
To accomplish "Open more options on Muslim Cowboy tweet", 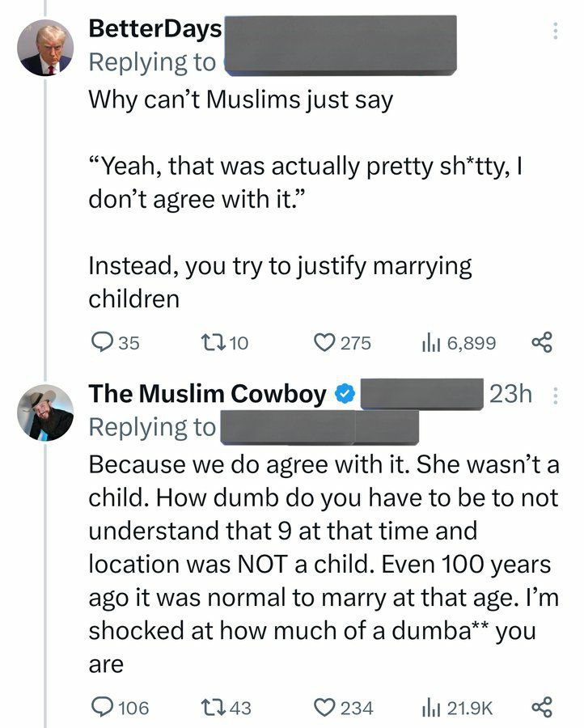I will [555, 396].
